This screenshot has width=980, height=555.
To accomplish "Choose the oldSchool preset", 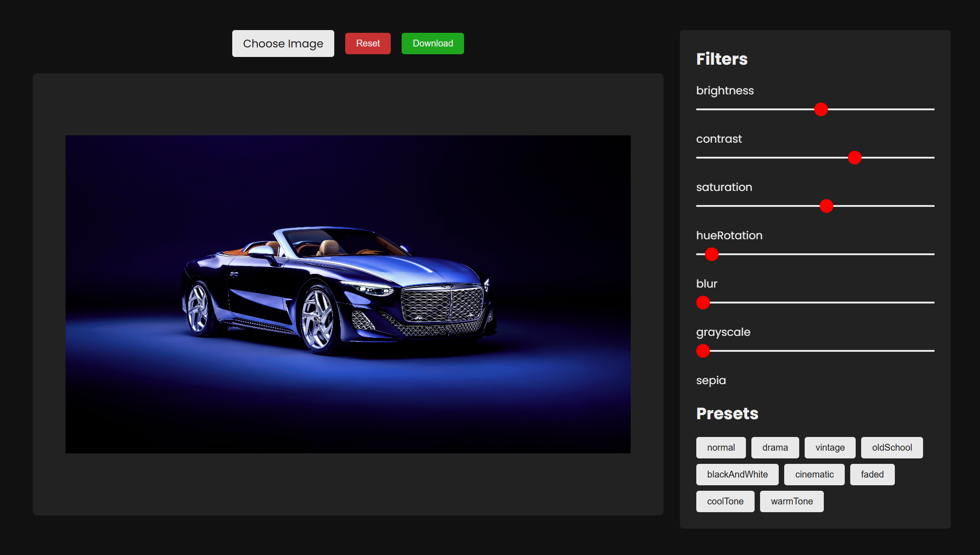I will tap(892, 447).
